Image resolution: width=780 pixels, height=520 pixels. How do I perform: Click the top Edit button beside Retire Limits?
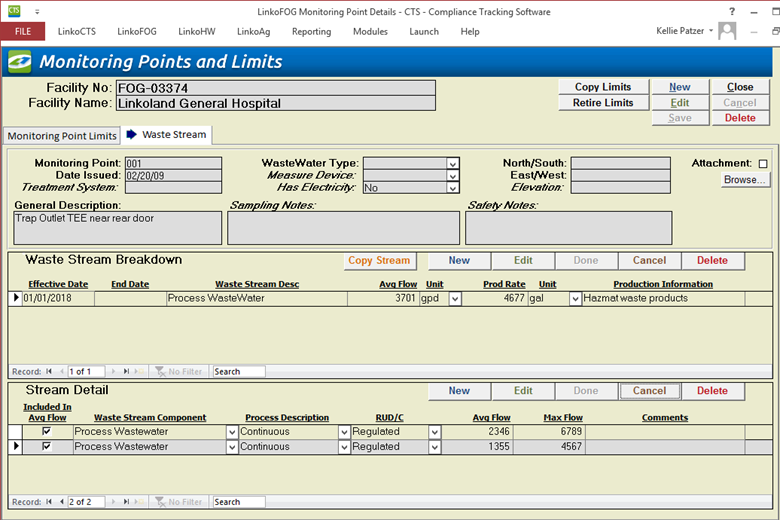(x=680, y=103)
